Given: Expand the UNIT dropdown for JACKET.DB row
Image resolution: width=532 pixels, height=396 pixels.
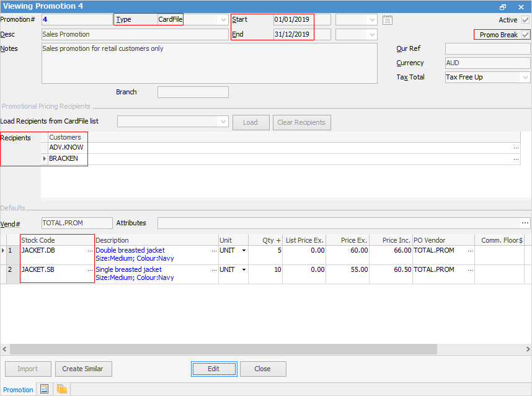Looking at the screenshot, I should pyautogui.click(x=244, y=251).
